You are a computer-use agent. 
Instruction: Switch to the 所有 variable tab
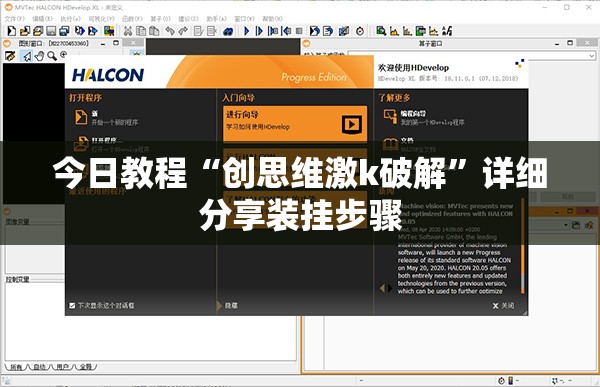[x=16, y=367]
